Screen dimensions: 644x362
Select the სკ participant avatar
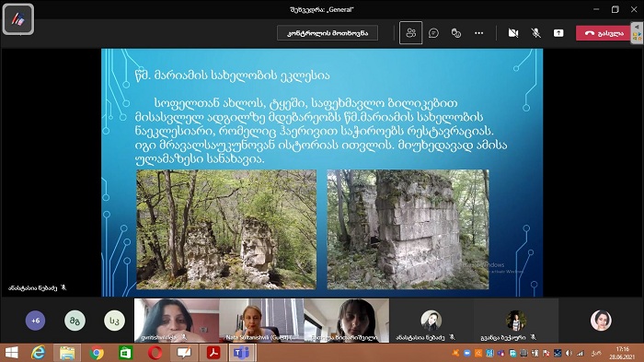click(114, 321)
